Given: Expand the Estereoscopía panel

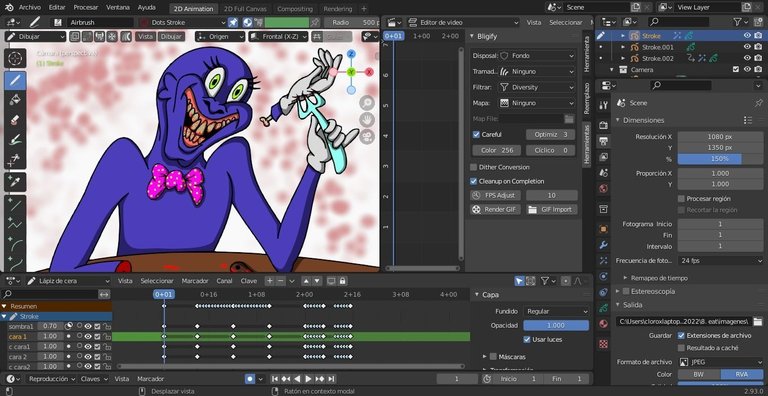Looking at the screenshot, I should [652, 291].
